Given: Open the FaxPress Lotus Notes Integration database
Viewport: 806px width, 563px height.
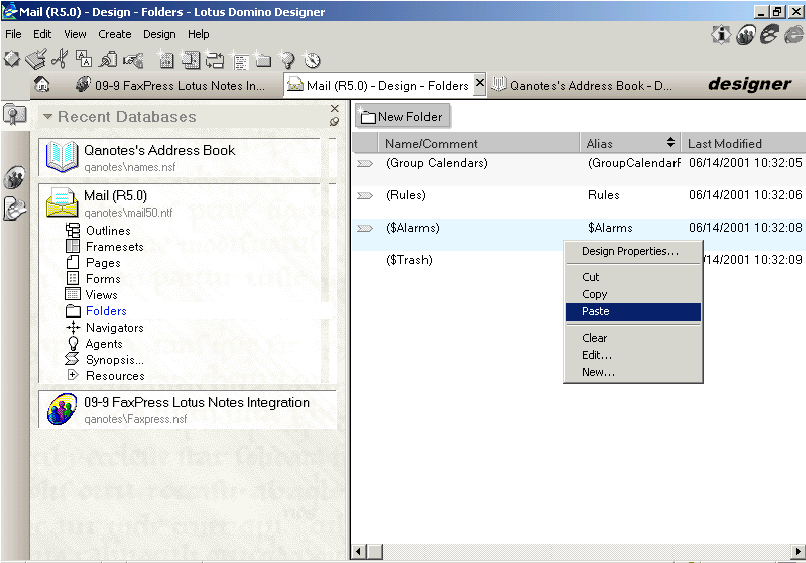Looking at the screenshot, I should point(196,402).
